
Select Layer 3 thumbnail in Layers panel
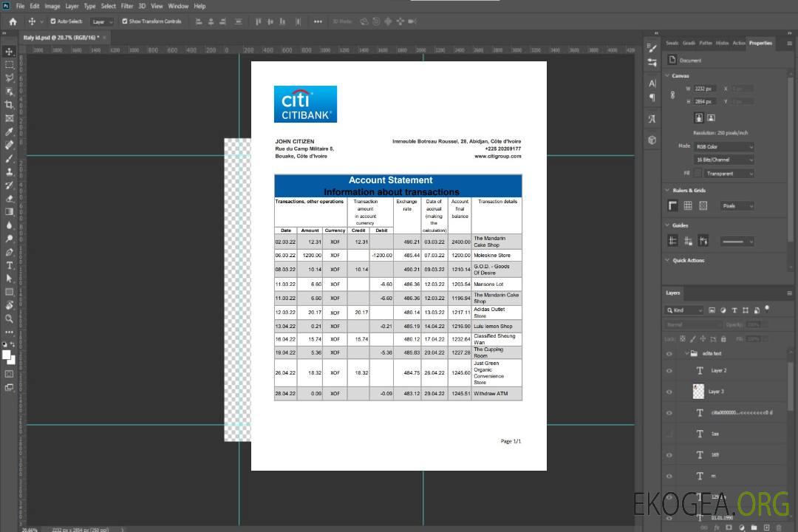pyautogui.click(x=698, y=391)
